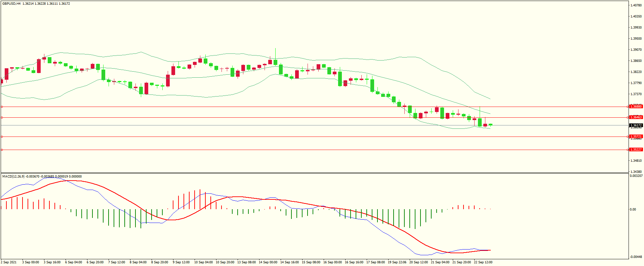Screen dimensions: 644x266
Task: Select the 1.36880 horizontal line price tag
Action: pos(636,107)
